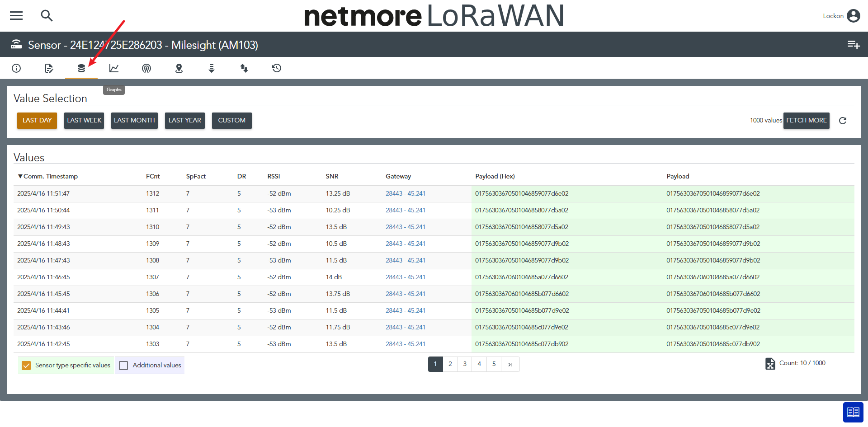
Task: Go to page 4 of values
Action: pyautogui.click(x=479, y=364)
